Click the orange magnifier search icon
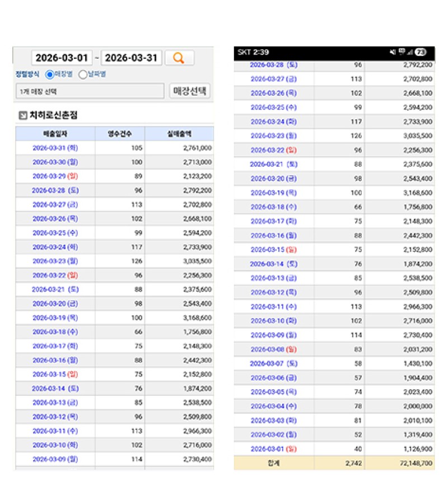The height and width of the screenshot is (500, 448). tap(178, 58)
